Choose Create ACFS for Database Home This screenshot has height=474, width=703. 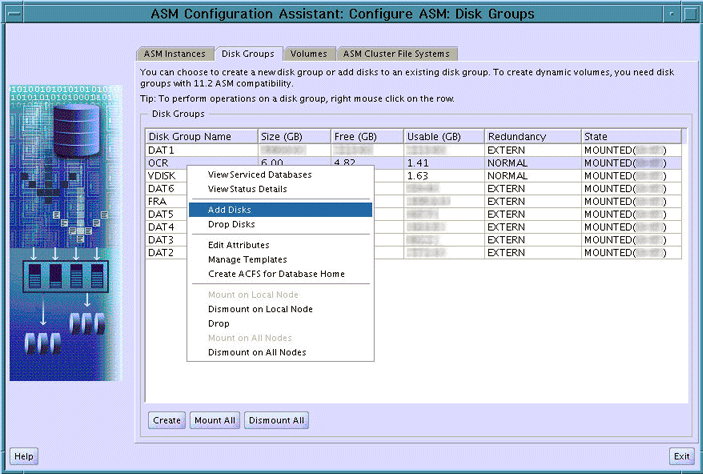(x=276, y=274)
